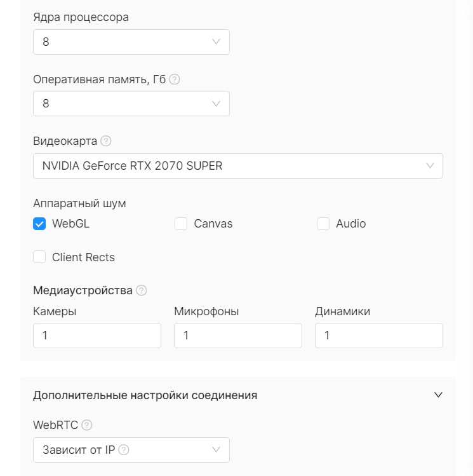Viewport: 473px width, 476px height.
Task: Click the Динамики count input field
Action: pyautogui.click(x=379, y=336)
